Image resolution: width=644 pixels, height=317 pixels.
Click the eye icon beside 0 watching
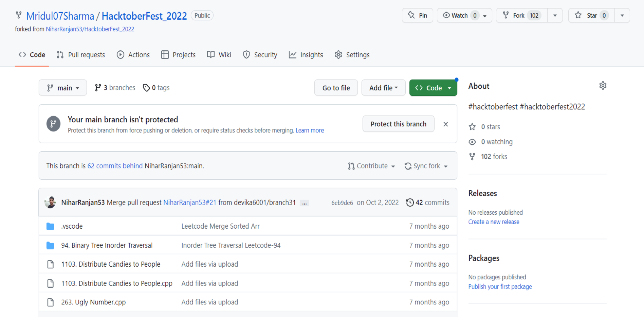point(472,142)
